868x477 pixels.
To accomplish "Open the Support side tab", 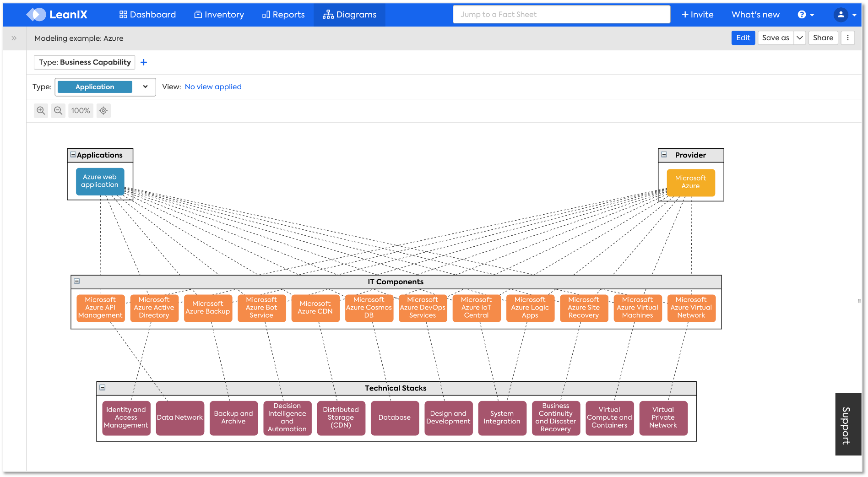I will pos(848,424).
